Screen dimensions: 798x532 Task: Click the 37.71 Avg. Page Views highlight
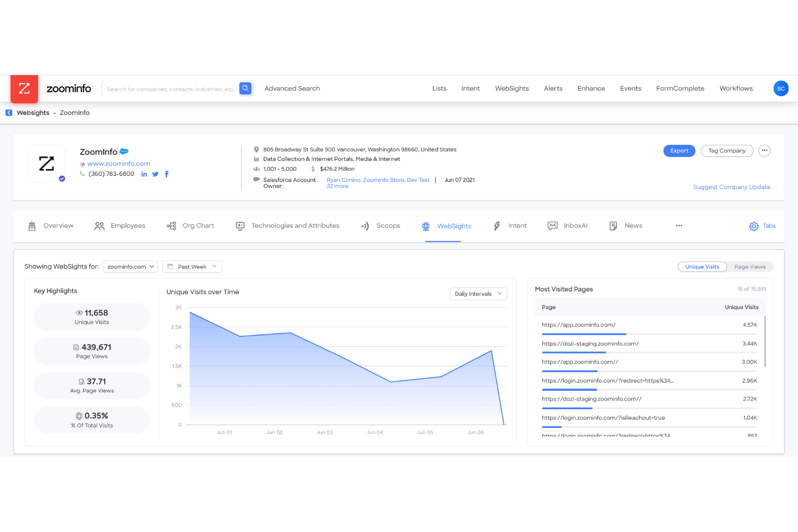(92, 385)
